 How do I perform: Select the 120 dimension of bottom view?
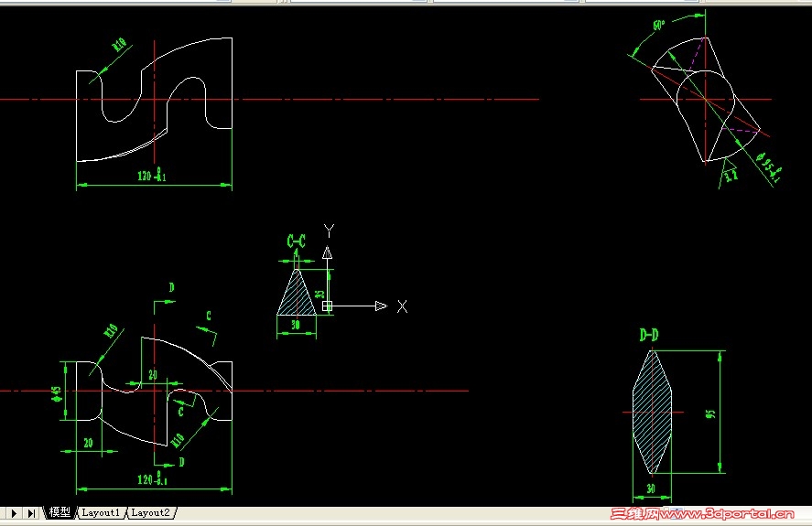[x=152, y=478]
